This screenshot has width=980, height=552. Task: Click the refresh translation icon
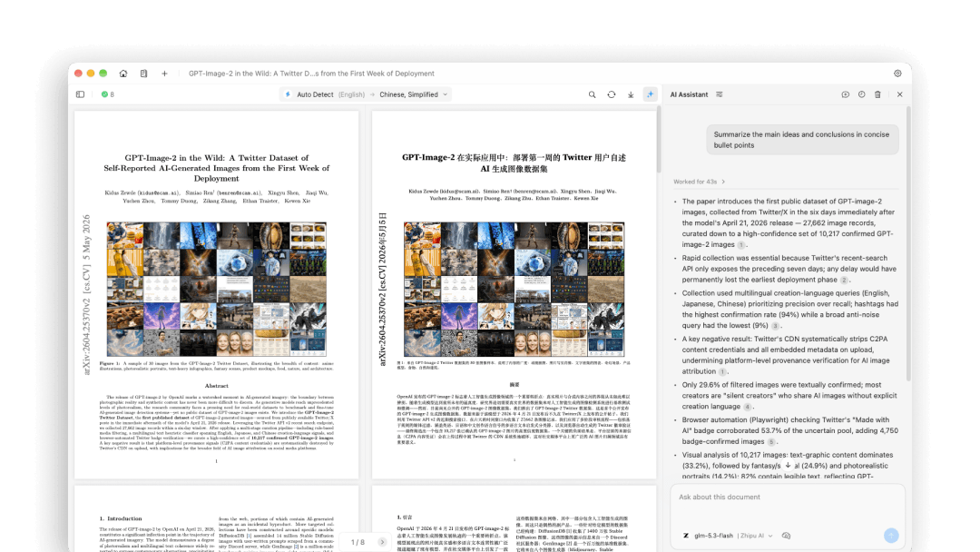pyautogui.click(x=612, y=94)
